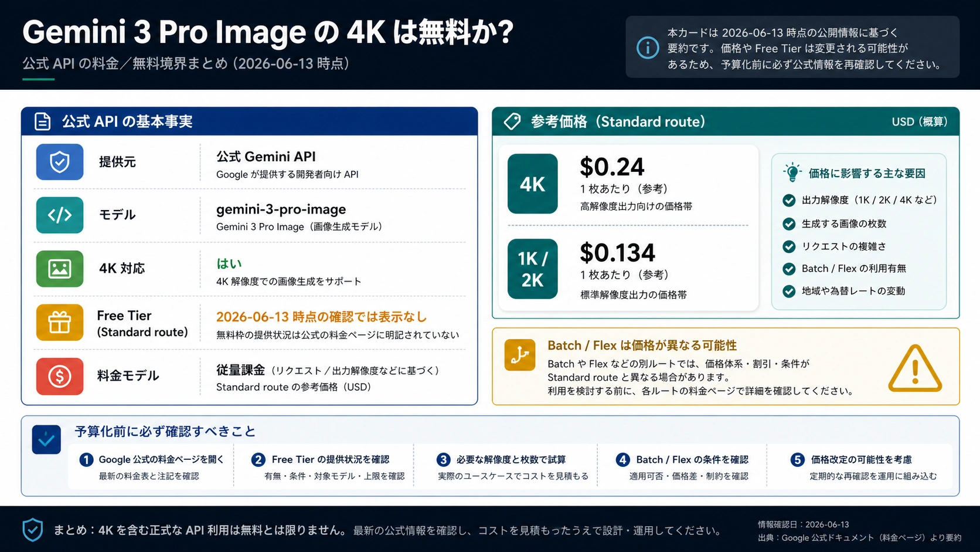
Task: Click the teal code brackets icon for モデル
Action: [60, 215]
